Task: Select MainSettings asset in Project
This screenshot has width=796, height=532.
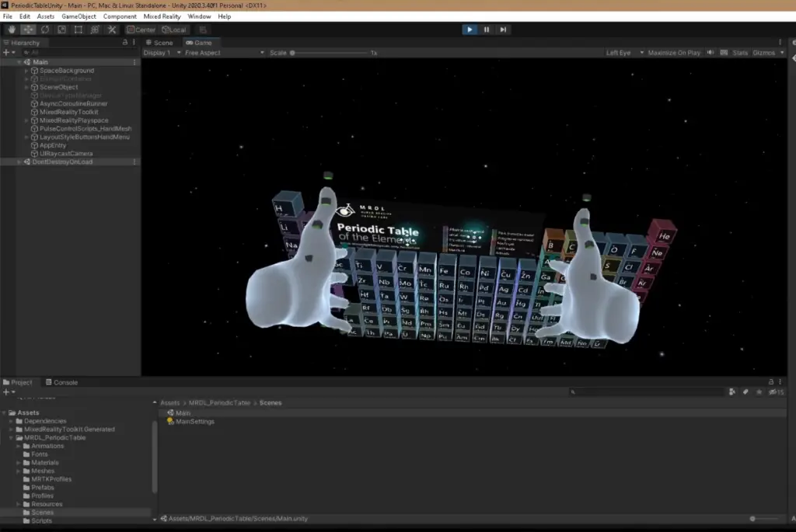Action: click(194, 422)
